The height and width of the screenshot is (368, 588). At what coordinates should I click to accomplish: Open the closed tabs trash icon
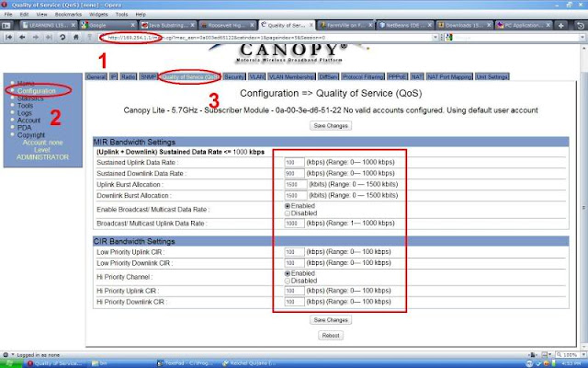click(x=580, y=26)
